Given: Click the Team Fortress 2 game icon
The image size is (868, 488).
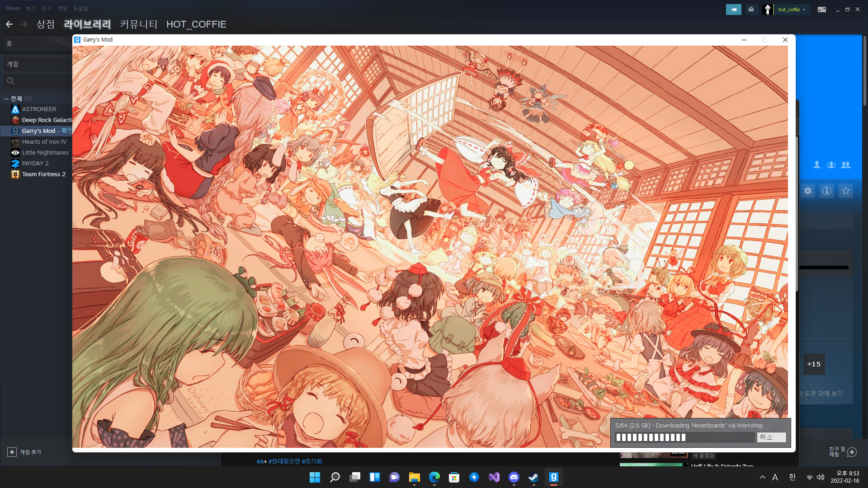Looking at the screenshot, I should coord(15,174).
